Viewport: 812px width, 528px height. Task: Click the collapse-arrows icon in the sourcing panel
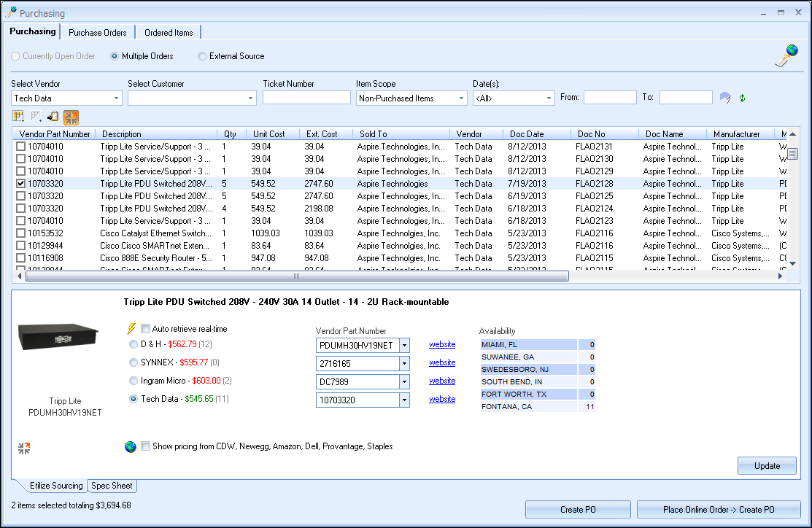click(24, 449)
